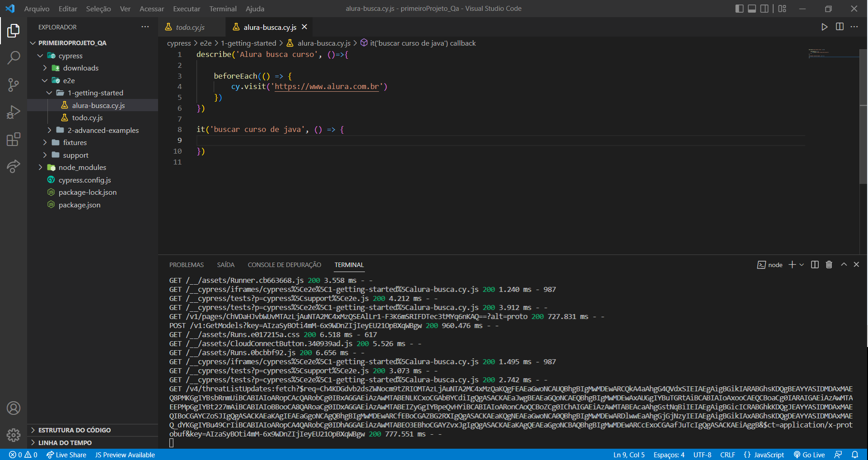Open the Manage settings gear
The height and width of the screenshot is (460, 868).
tap(14, 435)
